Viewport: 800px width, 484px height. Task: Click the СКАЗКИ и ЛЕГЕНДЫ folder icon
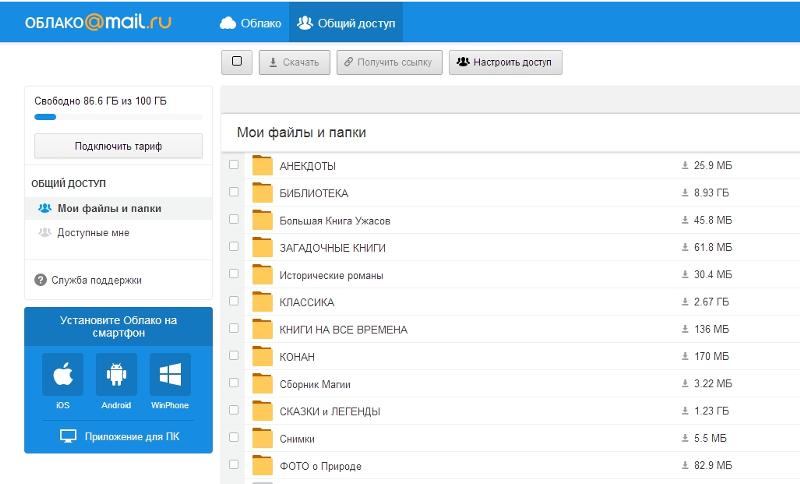coord(263,411)
